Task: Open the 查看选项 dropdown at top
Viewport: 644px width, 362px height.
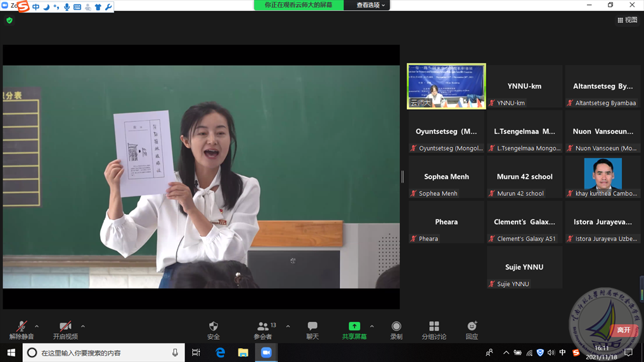Action: pos(370,5)
